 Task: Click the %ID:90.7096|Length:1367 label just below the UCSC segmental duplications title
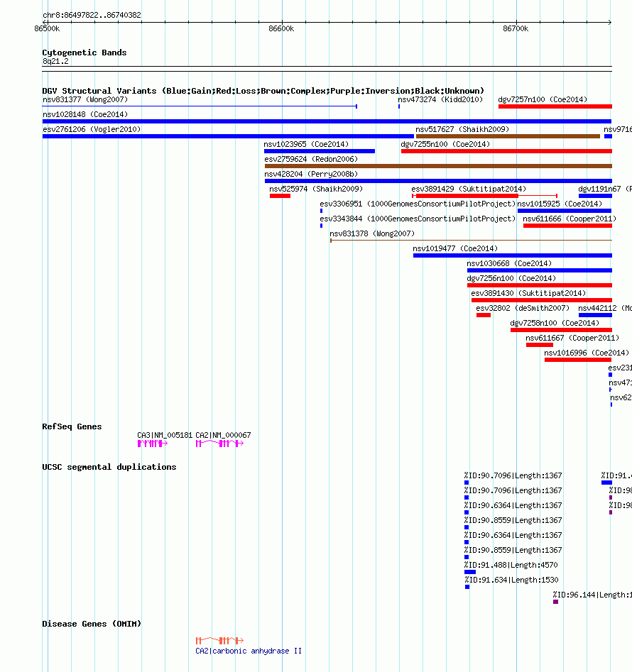pyautogui.click(x=513, y=475)
